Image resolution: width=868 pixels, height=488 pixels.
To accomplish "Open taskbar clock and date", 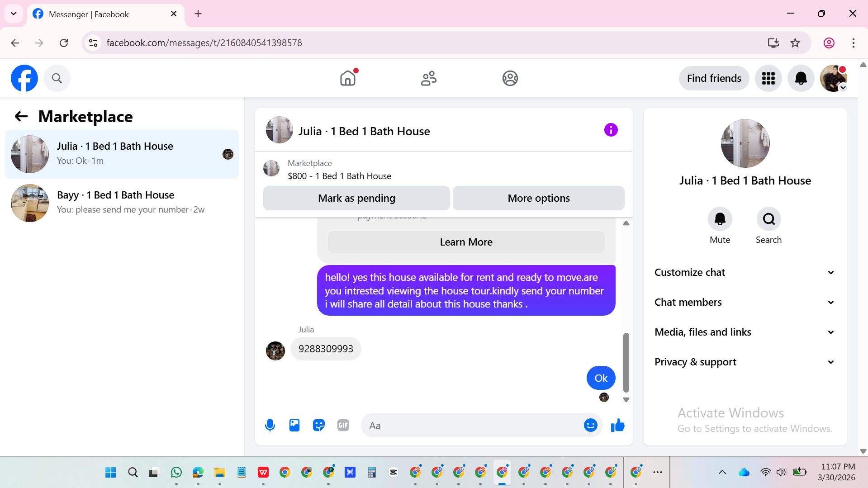I will (x=837, y=472).
